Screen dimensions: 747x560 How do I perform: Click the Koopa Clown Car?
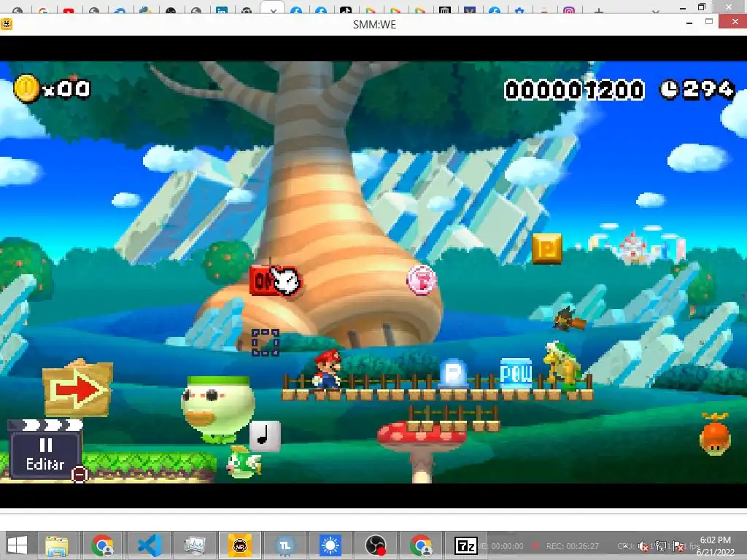218,409
